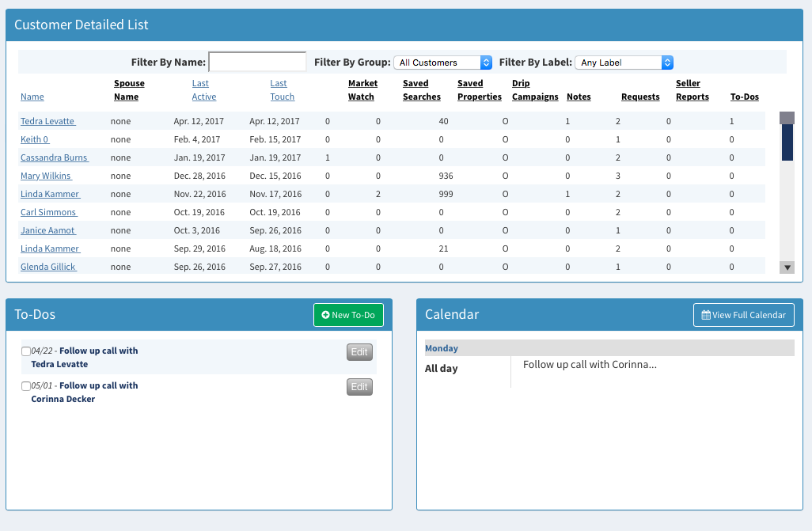Sort the list by Saved Searches

(x=421, y=89)
